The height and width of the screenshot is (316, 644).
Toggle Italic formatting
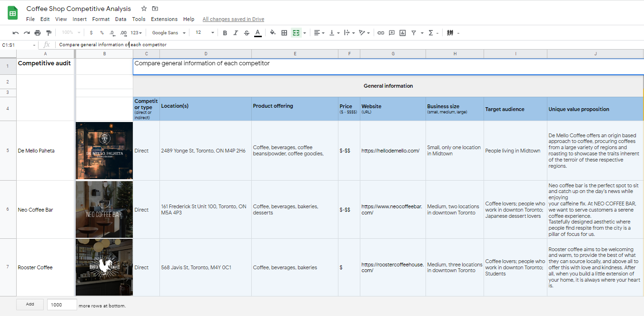236,33
